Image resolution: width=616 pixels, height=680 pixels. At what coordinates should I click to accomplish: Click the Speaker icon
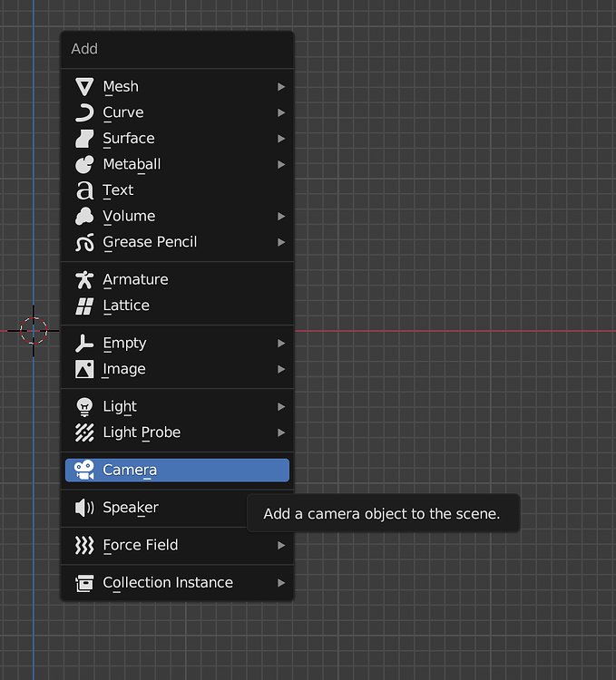[84, 508]
